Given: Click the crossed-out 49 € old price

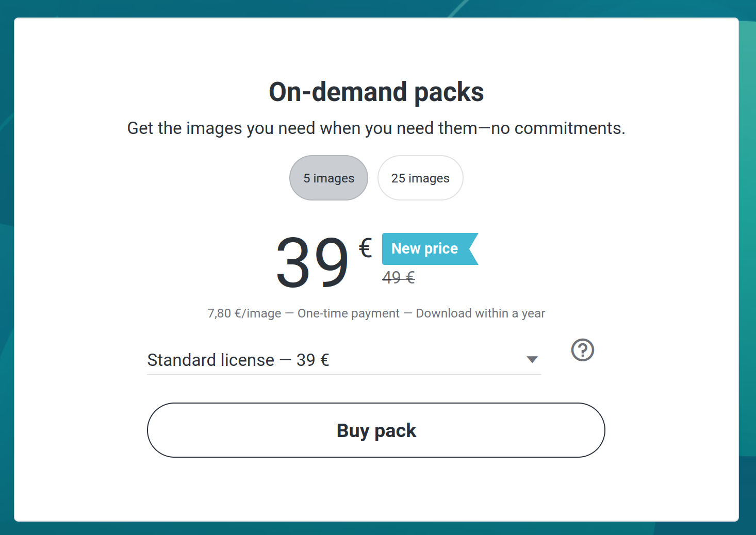Looking at the screenshot, I should click(x=398, y=278).
